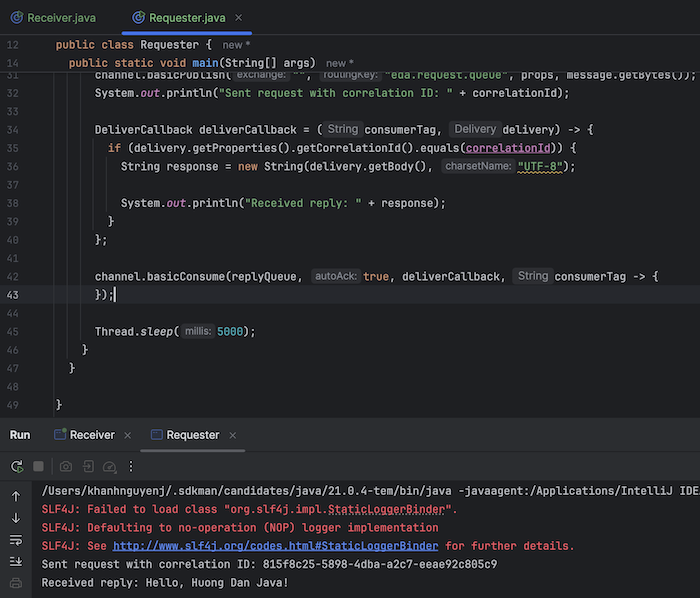Click the scroll up arrow in console
Screen dimensions: 700x598
pyautogui.click(x=16, y=496)
